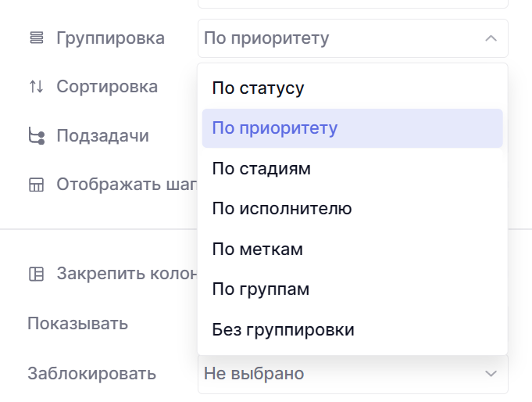Select 'По стадиям' in the list
The width and height of the screenshot is (532, 402).
pyautogui.click(x=261, y=169)
